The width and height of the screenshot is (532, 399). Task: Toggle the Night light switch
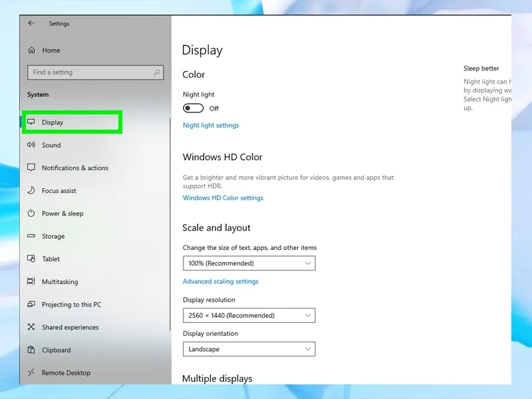coord(194,108)
